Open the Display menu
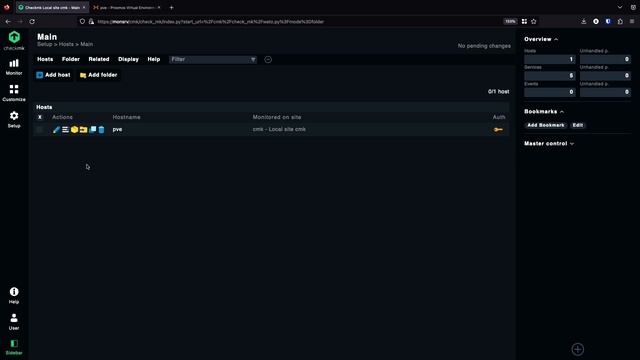The image size is (640, 360). pyautogui.click(x=128, y=59)
